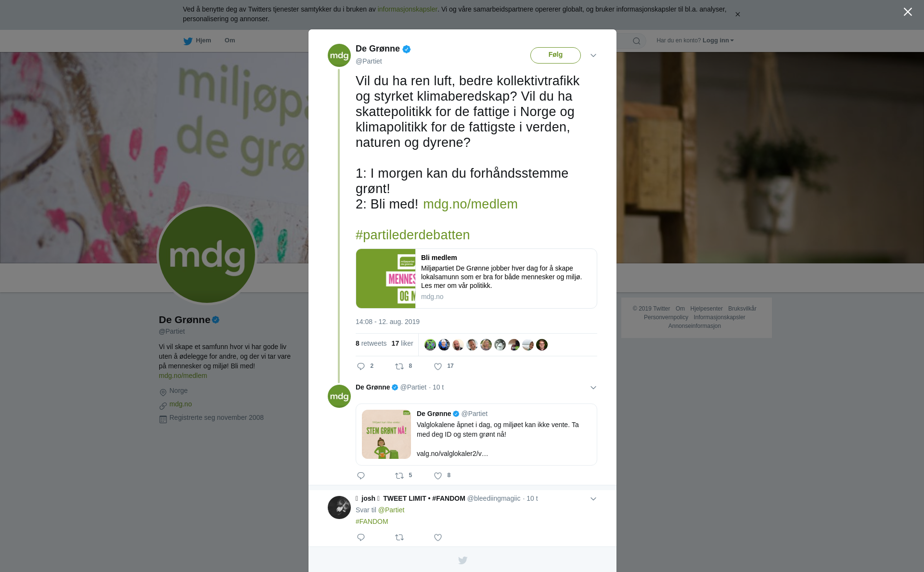Open the Logg inn dropdown
The image size is (924, 572).
pos(718,40)
